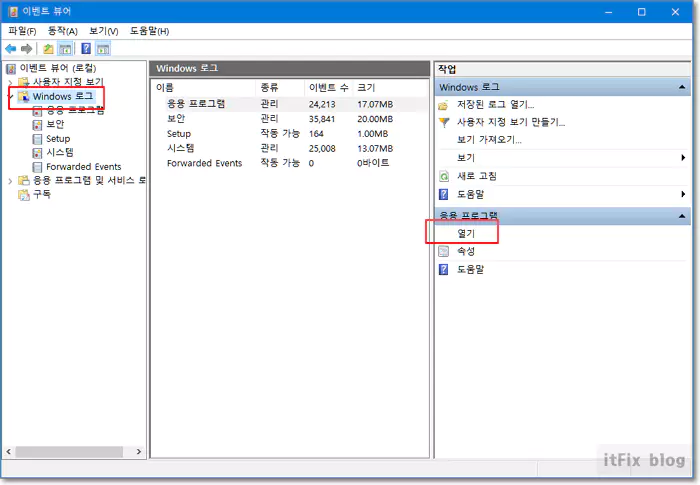Toggle the Action pane toolbar icon

click(x=103, y=49)
